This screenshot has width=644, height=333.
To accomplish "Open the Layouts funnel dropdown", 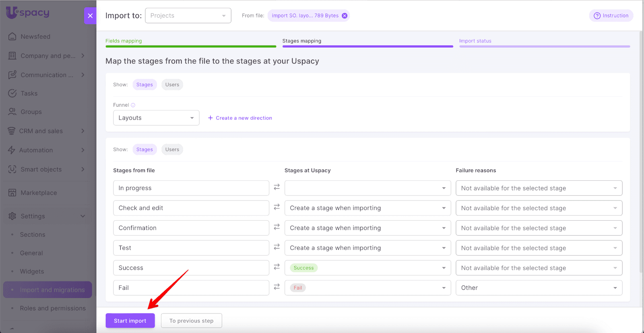I will coord(156,118).
